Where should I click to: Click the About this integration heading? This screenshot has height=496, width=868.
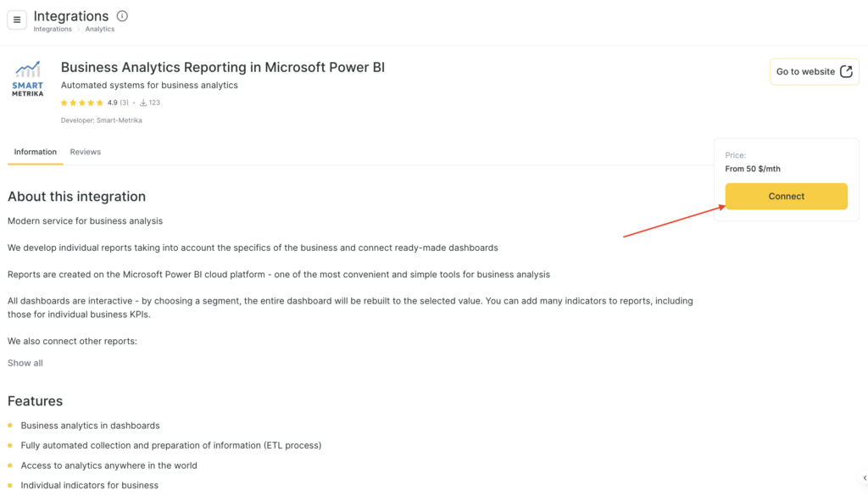[77, 197]
